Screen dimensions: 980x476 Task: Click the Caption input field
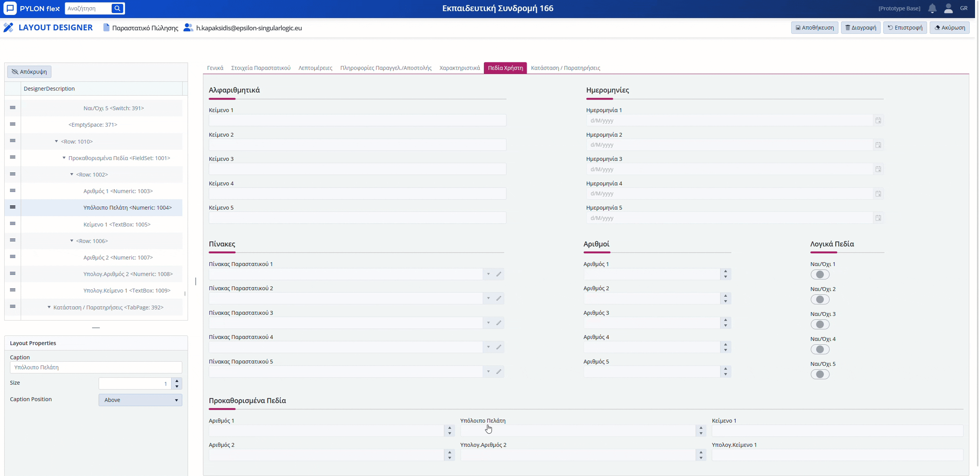click(x=96, y=367)
